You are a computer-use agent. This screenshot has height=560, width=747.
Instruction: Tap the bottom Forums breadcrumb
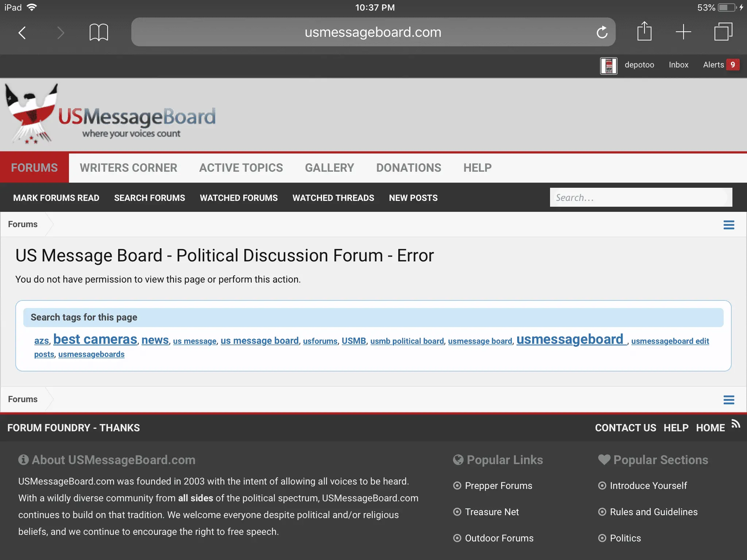coord(23,399)
